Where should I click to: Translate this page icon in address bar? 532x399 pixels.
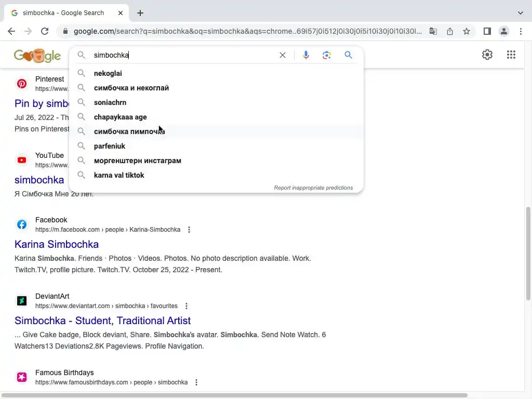433,31
